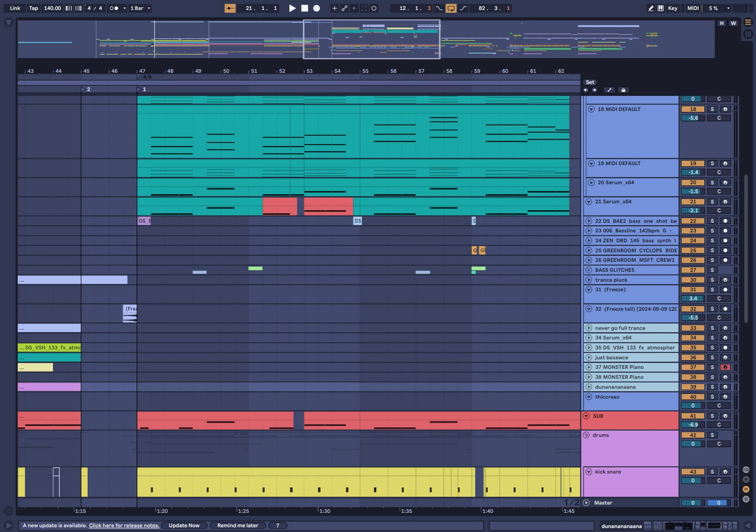
Task: Toggle the Automation Mode icon
Action: (x=609, y=90)
